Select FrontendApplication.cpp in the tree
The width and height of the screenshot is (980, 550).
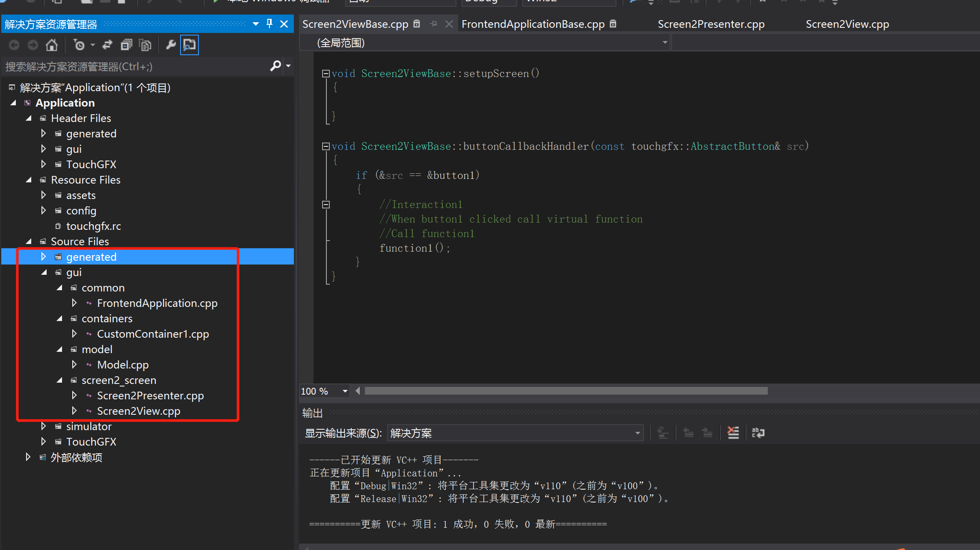click(157, 303)
